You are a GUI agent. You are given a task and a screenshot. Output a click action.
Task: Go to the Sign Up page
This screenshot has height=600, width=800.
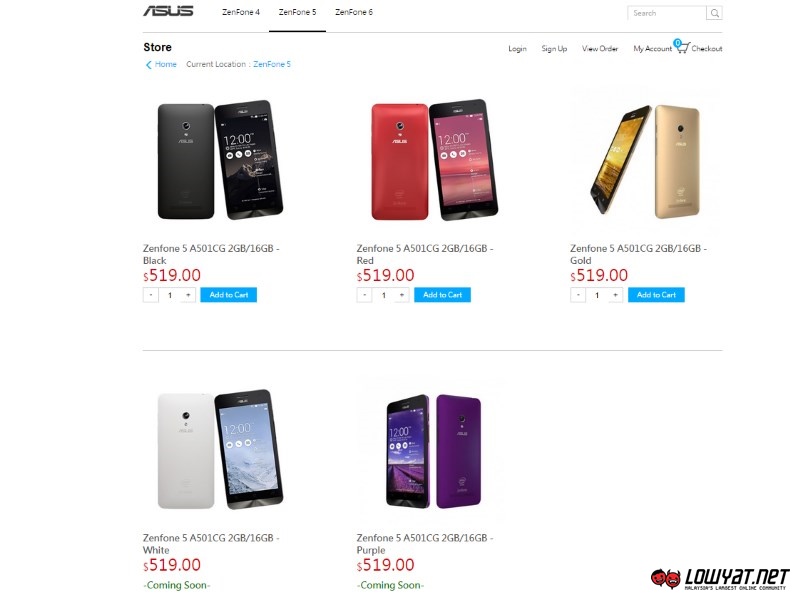click(554, 48)
